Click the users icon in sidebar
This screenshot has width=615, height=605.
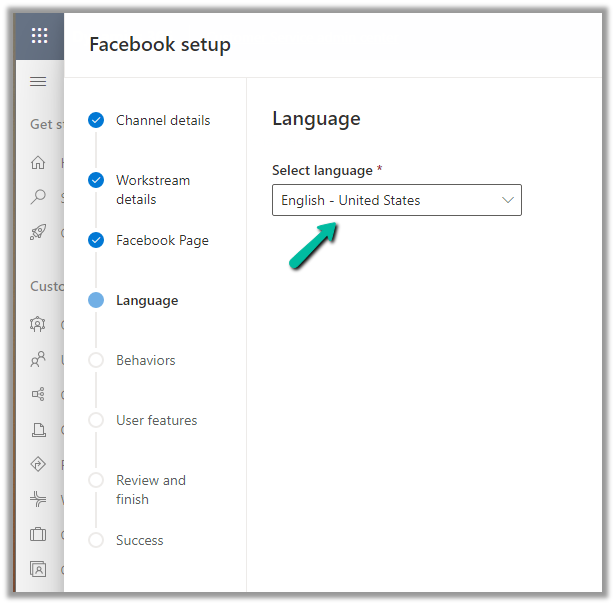(38, 359)
